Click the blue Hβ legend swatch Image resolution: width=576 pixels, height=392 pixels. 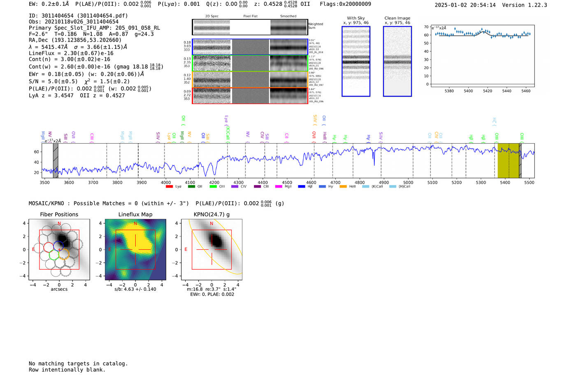(302, 187)
